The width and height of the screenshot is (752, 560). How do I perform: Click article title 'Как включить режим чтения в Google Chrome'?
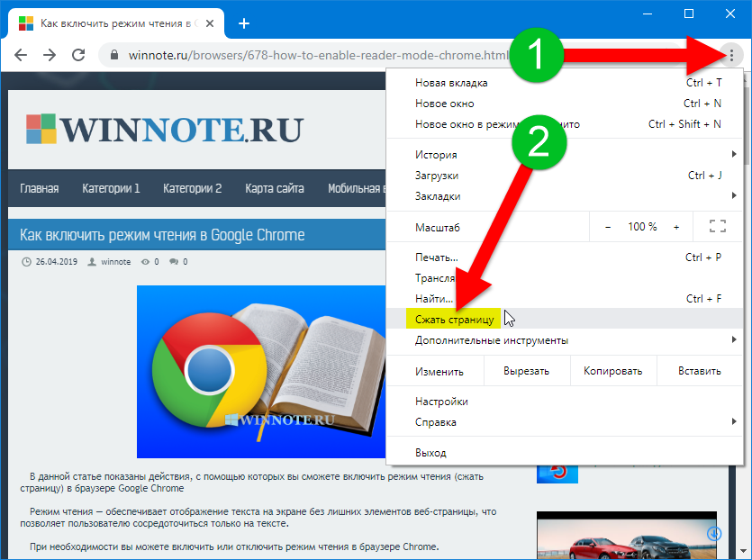[x=162, y=235]
